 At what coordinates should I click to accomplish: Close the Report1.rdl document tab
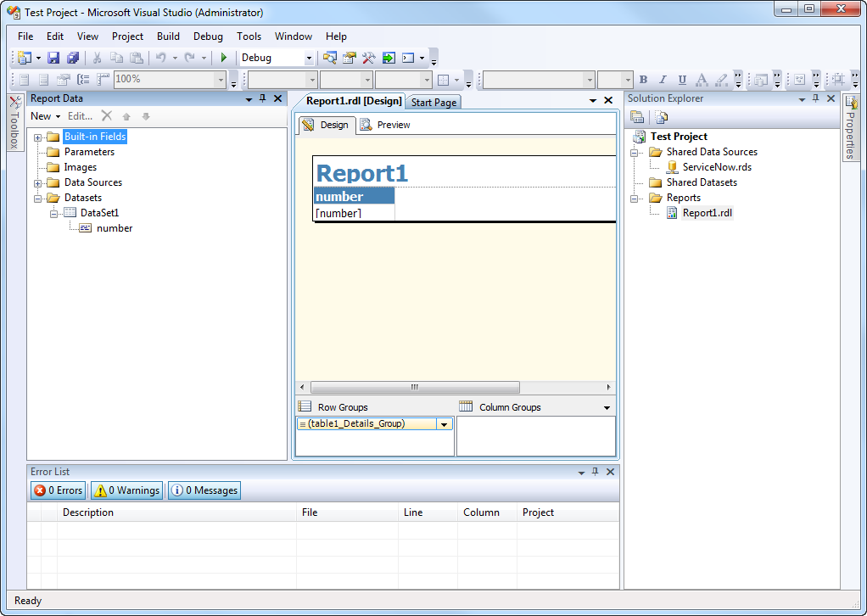pos(608,100)
